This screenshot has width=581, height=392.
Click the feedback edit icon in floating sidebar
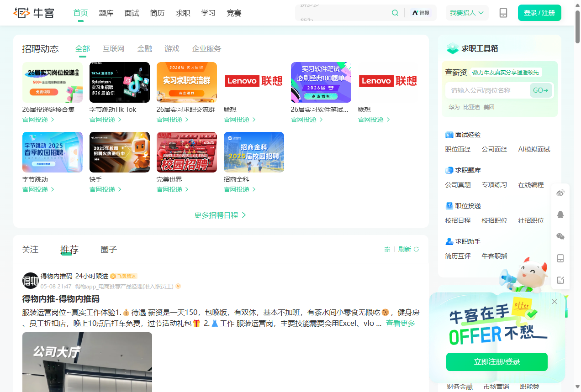(x=560, y=280)
